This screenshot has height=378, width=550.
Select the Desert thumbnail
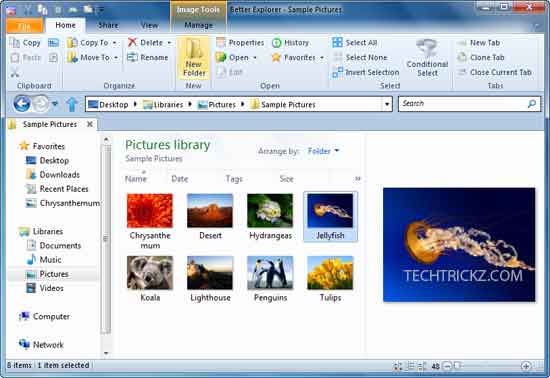210,216
